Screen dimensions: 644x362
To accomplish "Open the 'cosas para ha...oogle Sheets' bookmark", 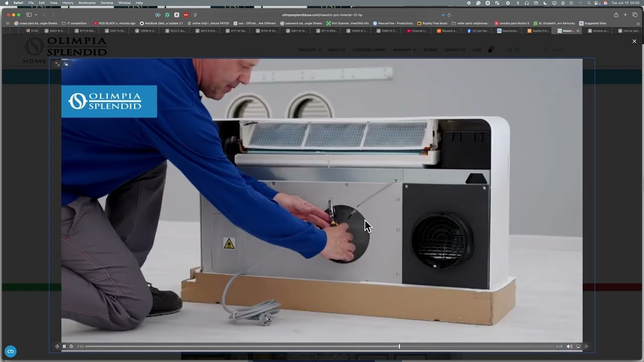I will 36,23.
